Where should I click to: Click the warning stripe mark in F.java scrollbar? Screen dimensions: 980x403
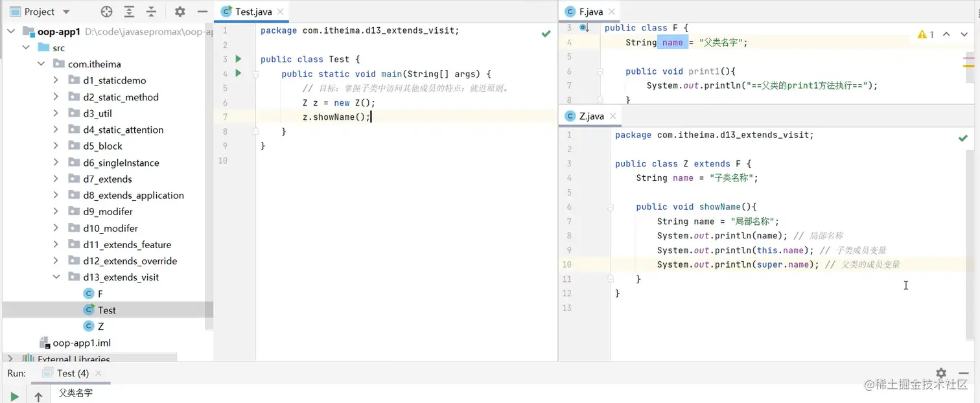(968, 66)
